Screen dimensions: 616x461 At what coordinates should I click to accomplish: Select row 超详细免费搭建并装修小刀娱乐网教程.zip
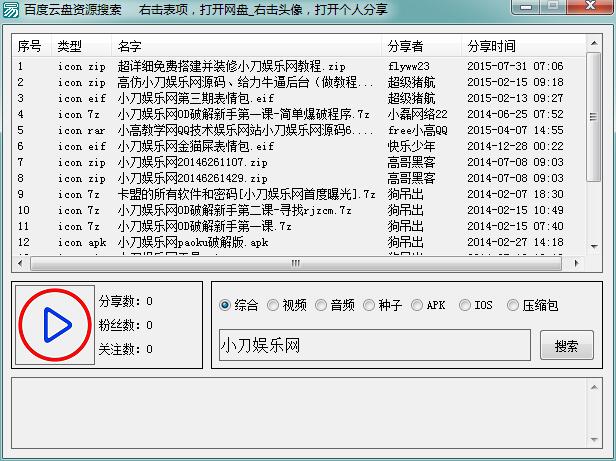(x=299, y=66)
